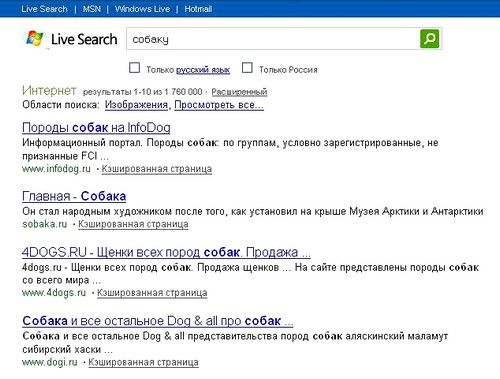Open Главная - Собака search result
500x379 pixels.
click(74, 196)
